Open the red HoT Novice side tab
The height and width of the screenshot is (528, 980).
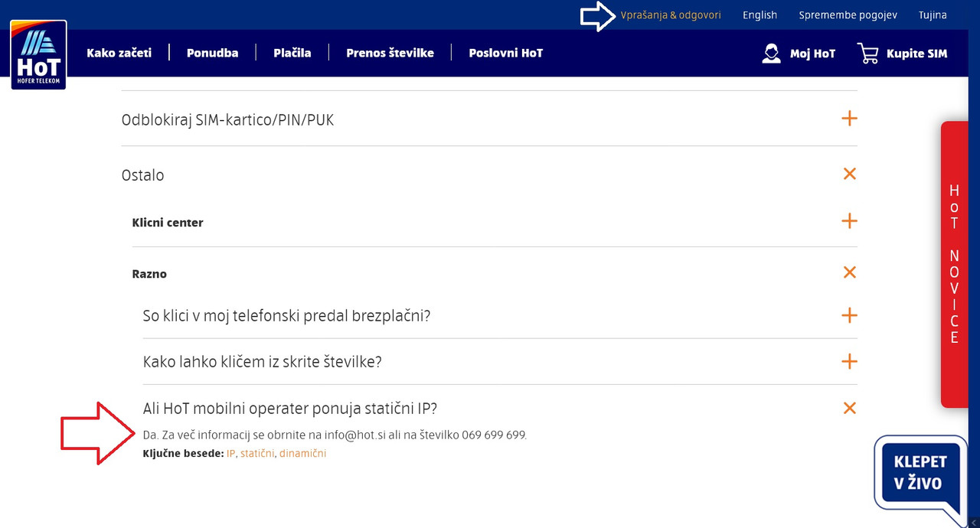point(954,264)
